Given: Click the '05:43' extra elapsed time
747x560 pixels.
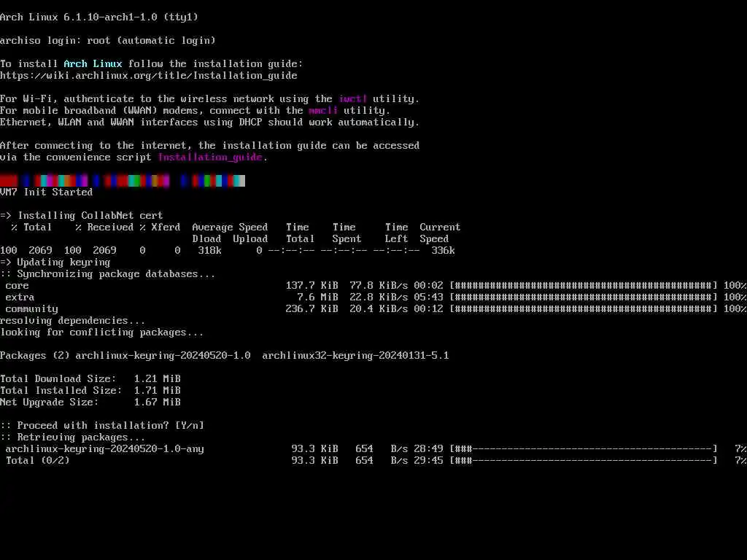Looking at the screenshot, I should [428, 297].
